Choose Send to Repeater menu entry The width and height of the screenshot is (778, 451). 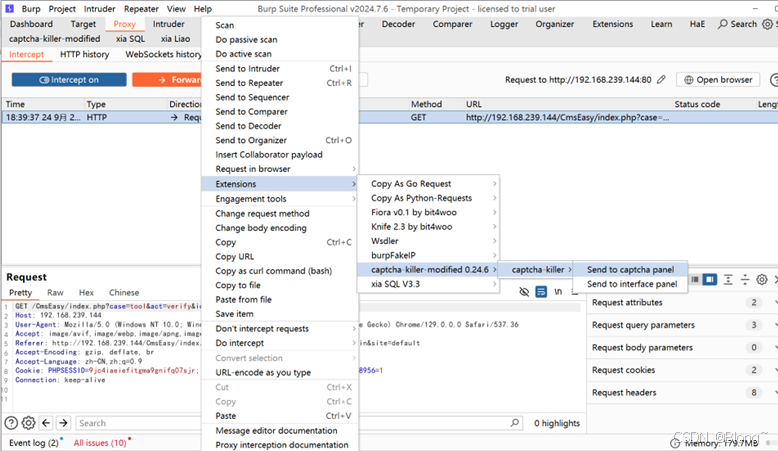(280, 83)
